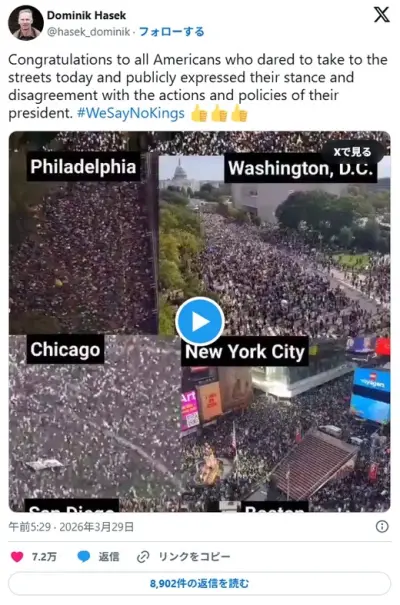The width and height of the screenshot is (400, 605).
Task: Click the blue reply bubble icon
Action: [x=84, y=556]
